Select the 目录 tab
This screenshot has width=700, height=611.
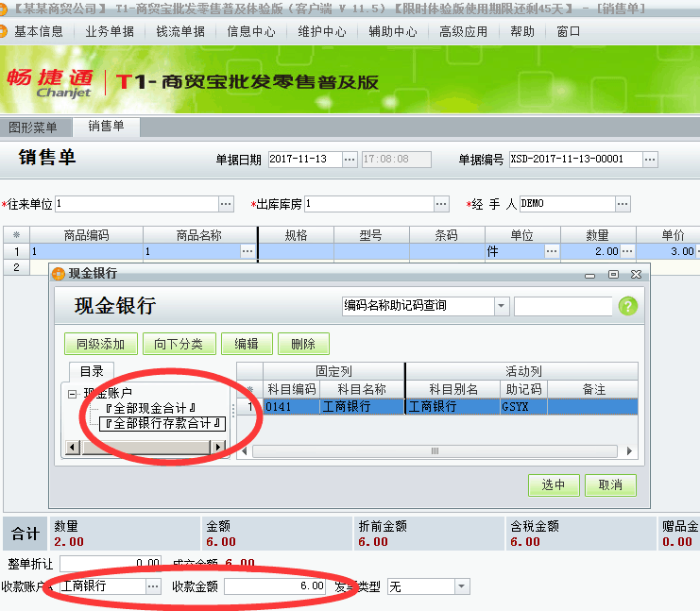coord(92,371)
